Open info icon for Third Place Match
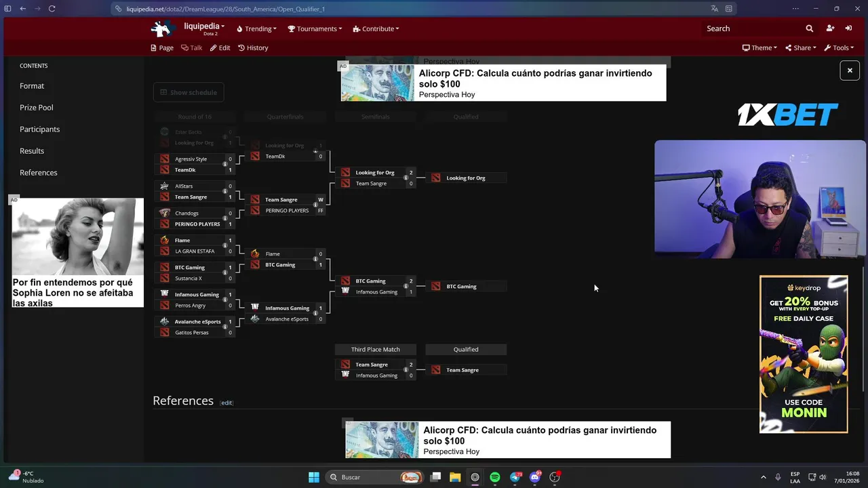The image size is (868, 488). pos(406,370)
